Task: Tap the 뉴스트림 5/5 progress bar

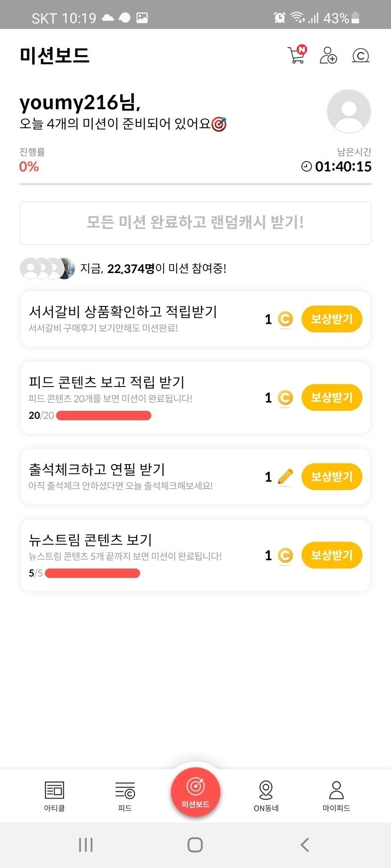Action: [92, 573]
